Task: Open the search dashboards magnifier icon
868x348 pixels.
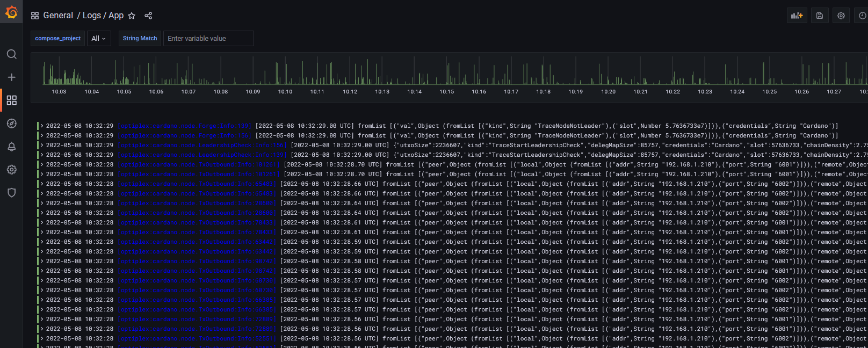Action: [11, 54]
